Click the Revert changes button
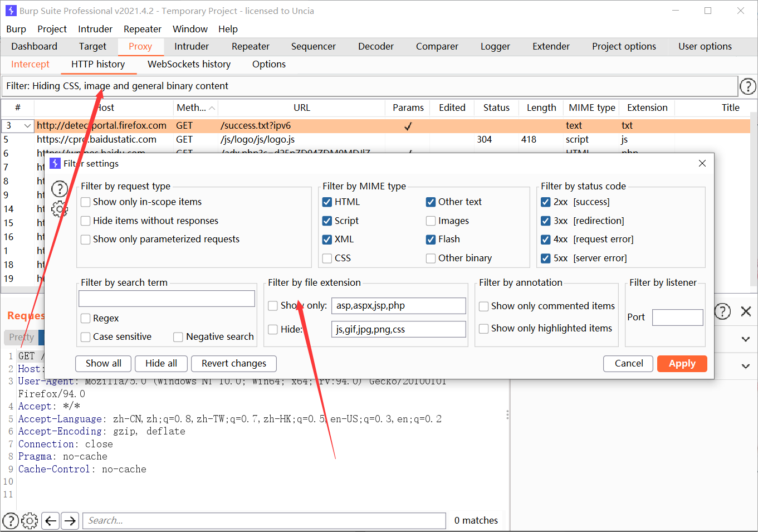 click(233, 363)
